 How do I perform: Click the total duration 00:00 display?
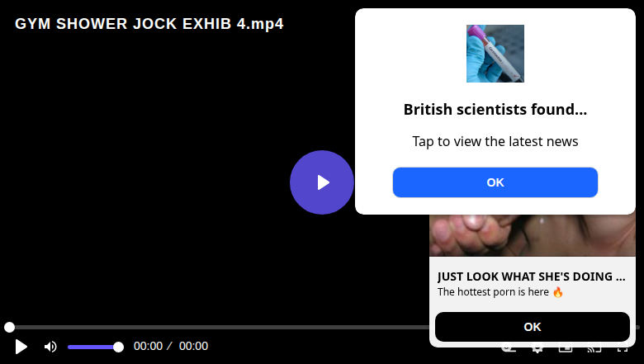(x=193, y=347)
